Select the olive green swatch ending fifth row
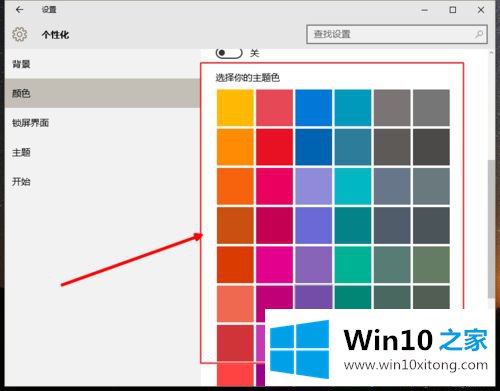Image resolution: width=500 pixels, height=391 pixels. (431, 265)
